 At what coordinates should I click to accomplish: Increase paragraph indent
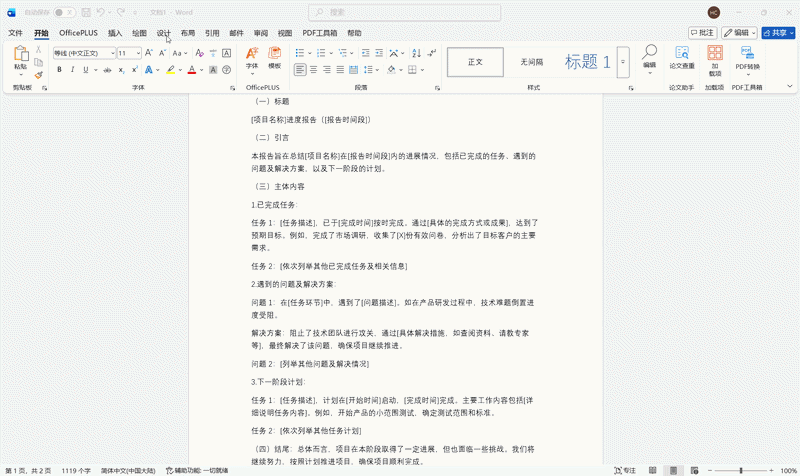[x=379, y=53]
